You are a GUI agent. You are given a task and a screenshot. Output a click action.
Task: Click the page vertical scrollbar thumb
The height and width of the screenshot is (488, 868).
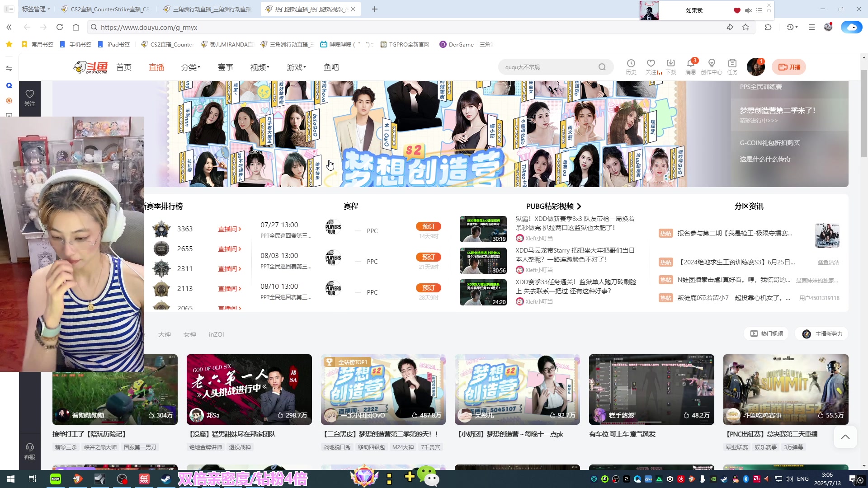864,113
